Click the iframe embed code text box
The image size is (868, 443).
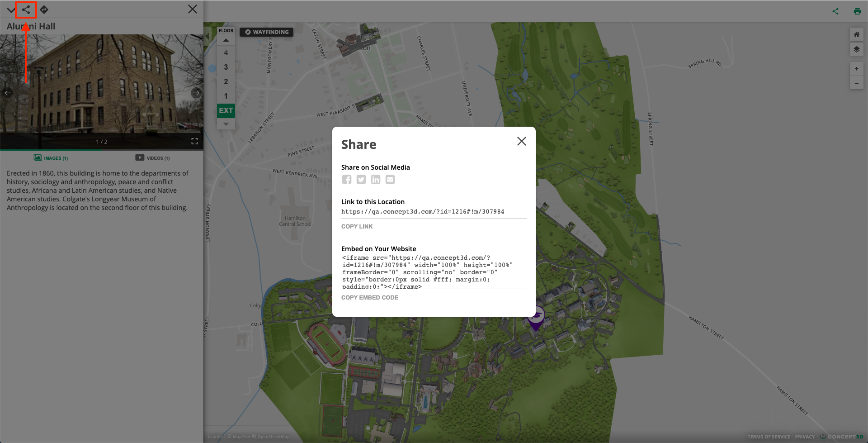434,272
